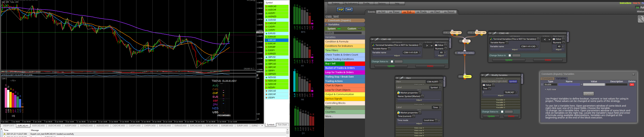The image size is (644, 137).
Task: Open Variables side tab of CSM1 >60 panel
Action: [450, 43]
